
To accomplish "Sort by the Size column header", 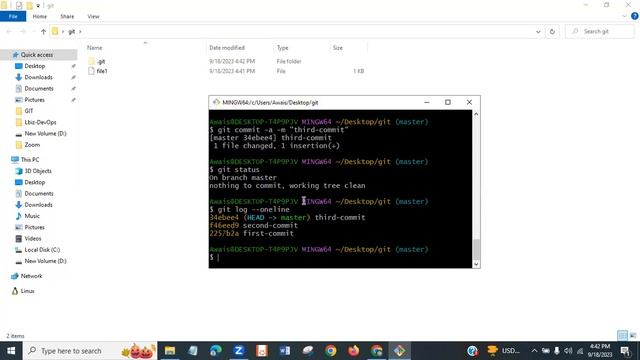I will (338, 48).
